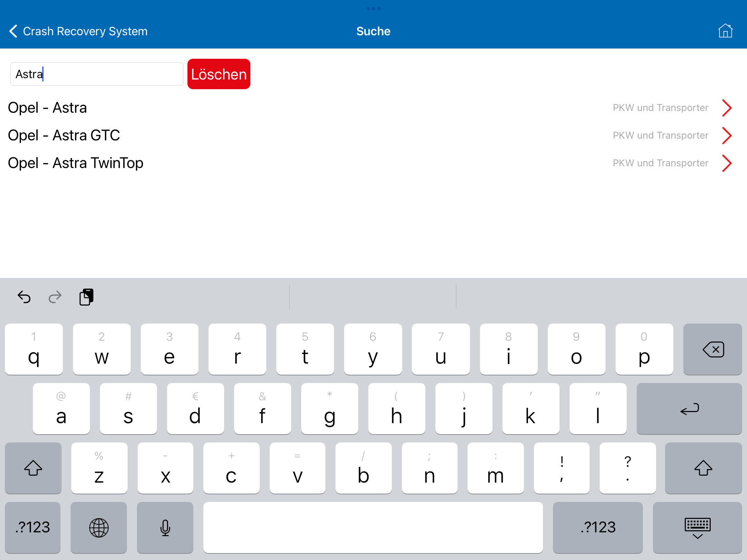The image size is (747, 560).
Task: Tap the return key
Action: [689, 409]
